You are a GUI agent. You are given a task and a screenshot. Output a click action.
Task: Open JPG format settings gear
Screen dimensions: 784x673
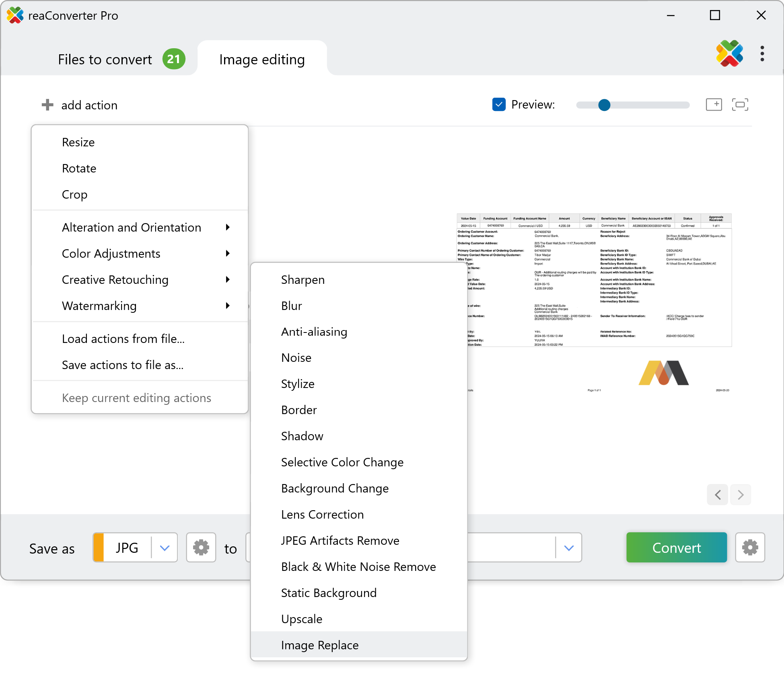click(201, 548)
